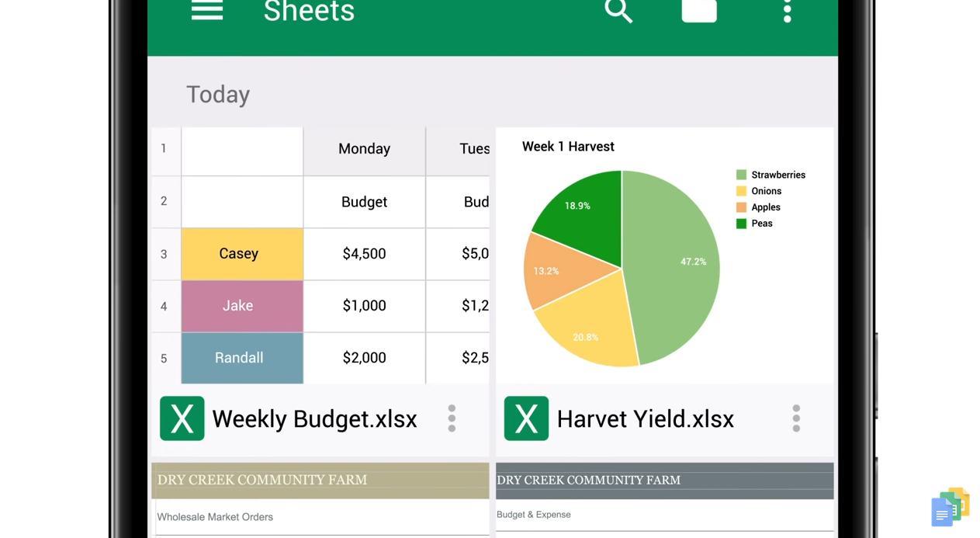Open the hamburger navigation menu

tap(207, 11)
